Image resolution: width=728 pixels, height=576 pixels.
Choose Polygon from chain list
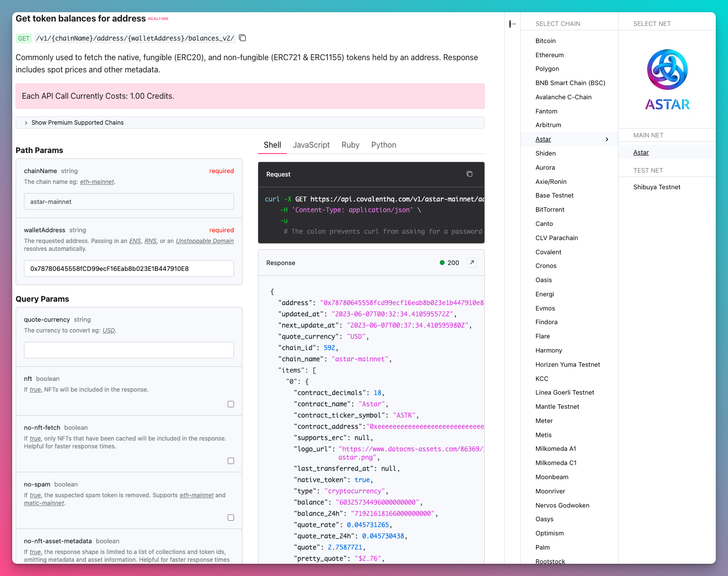point(547,69)
